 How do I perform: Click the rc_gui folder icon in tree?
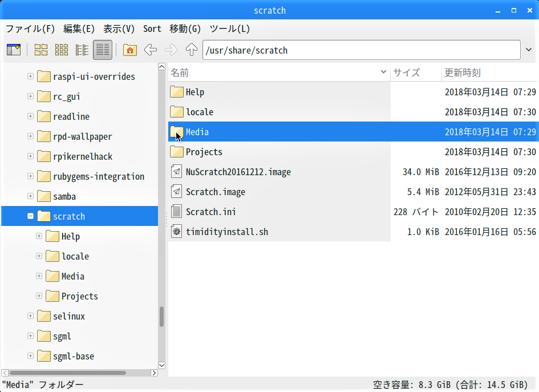coord(44,96)
